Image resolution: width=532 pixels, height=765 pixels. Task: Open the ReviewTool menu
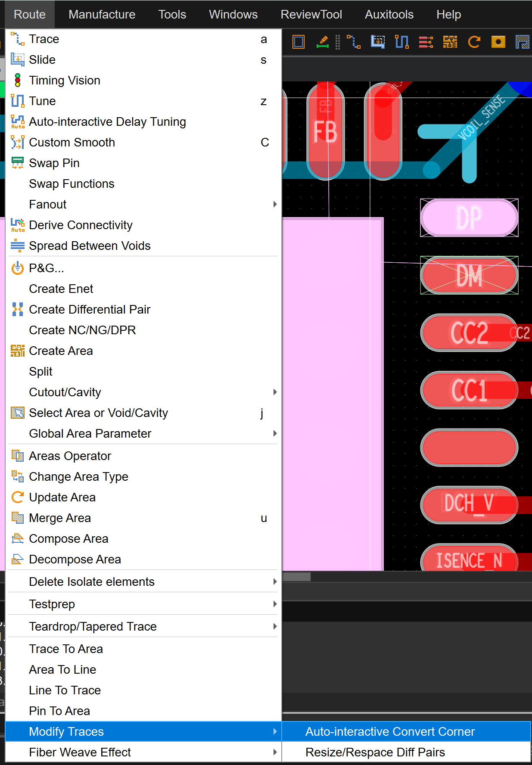[311, 14]
